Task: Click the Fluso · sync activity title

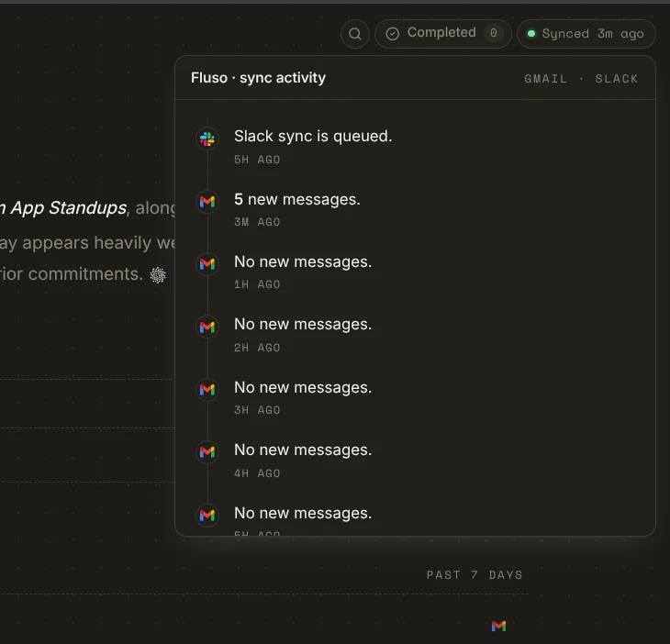Action: click(258, 78)
